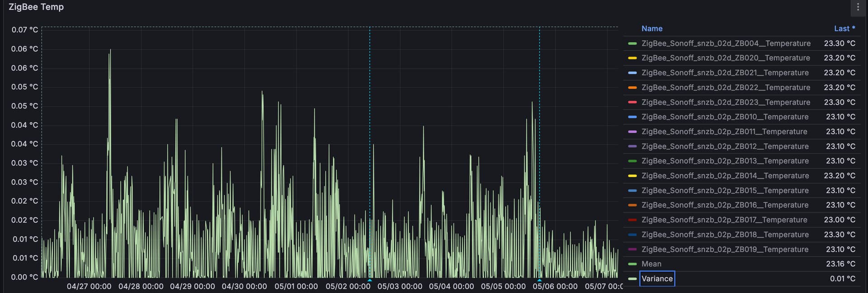Click the red swatch beside ZB023 Temperature
This screenshot has height=293, width=868.
pyautogui.click(x=632, y=102)
